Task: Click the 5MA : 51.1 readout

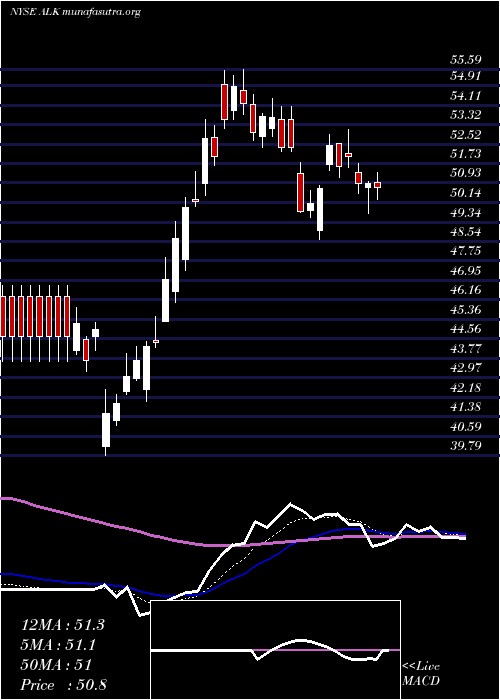Action: [x=58, y=645]
